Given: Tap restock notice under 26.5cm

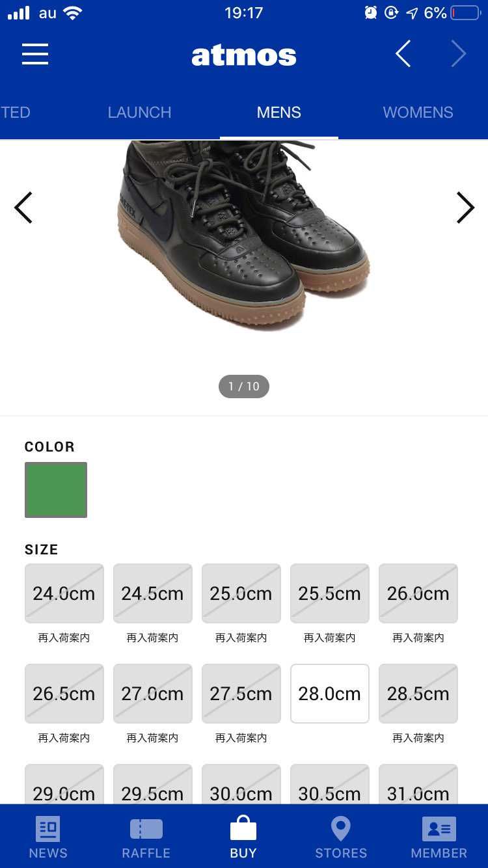Looking at the screenshot, I should click(64, 738).
